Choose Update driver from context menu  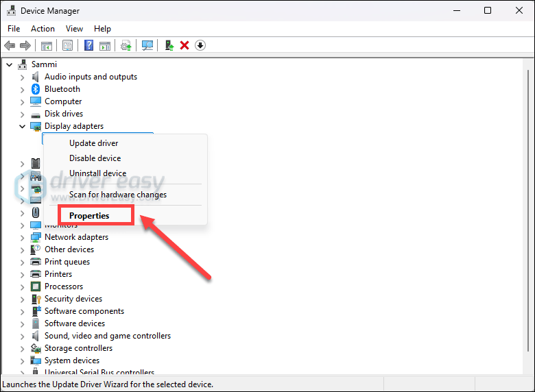tap(93, 143)
